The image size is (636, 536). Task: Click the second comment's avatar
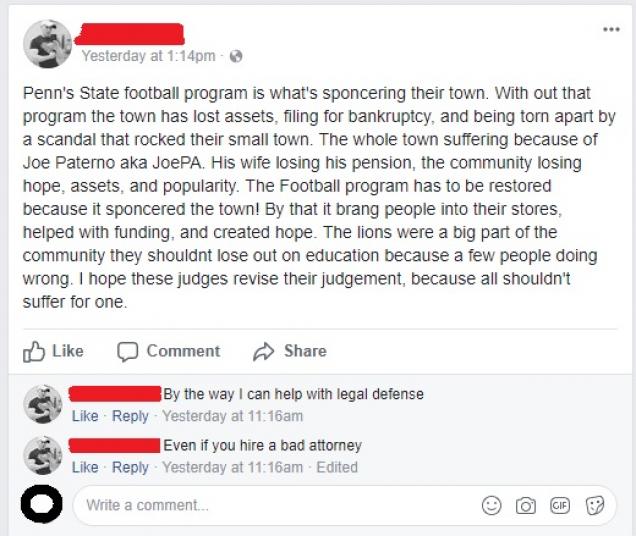tap(43, 455)
